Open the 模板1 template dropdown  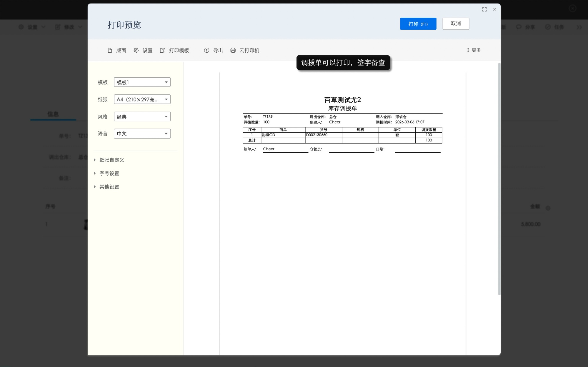[x=142, y=82]
